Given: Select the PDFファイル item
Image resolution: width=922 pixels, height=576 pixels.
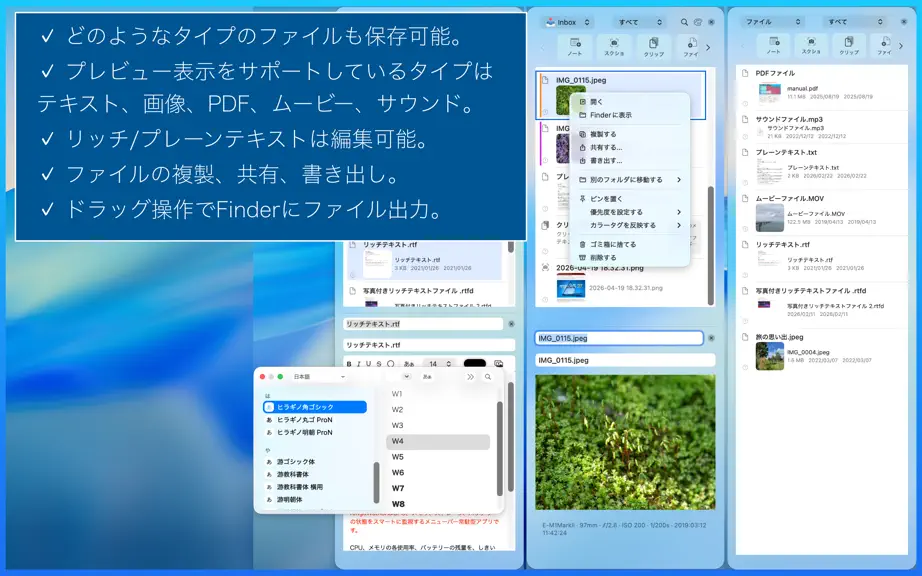Looking at the screenshot, I should (x=823, y=88).
